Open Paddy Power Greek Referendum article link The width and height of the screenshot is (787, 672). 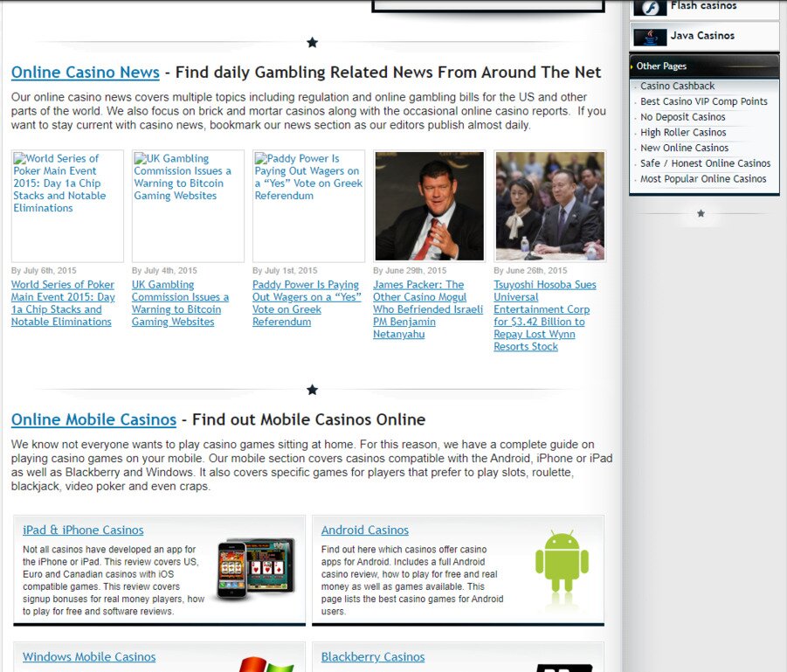(x=307, y=303)
